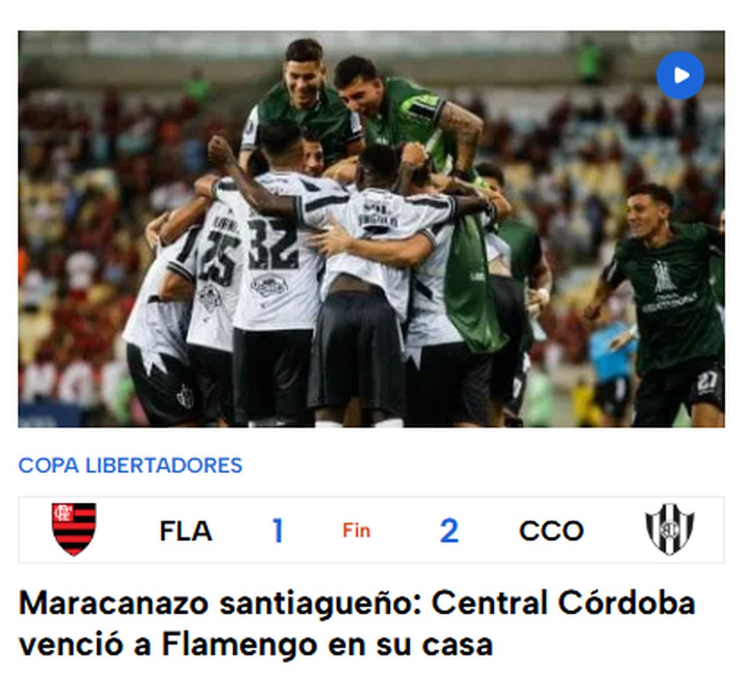Click the number 32 jersey in photo
The height and width of the screenshot is (700, 752).
[274, 245]
